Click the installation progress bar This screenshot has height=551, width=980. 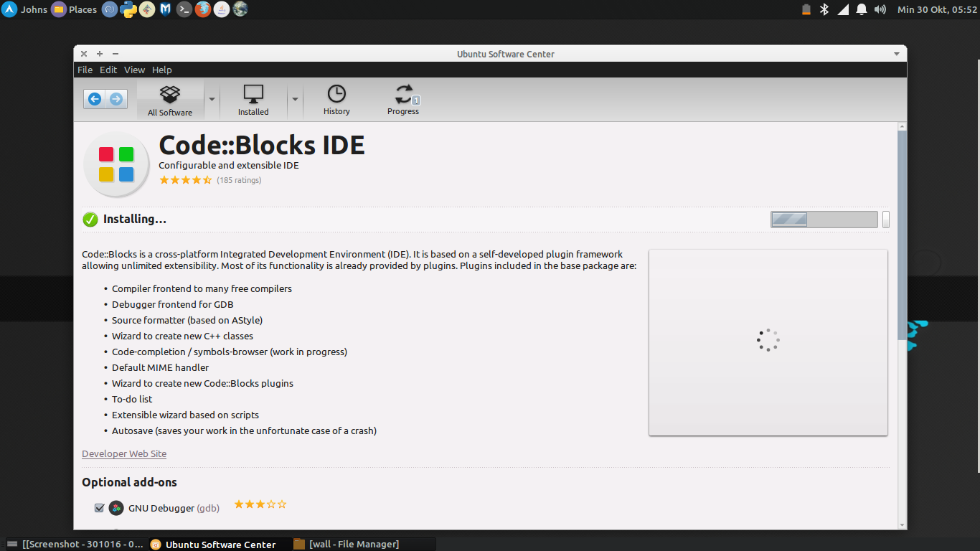824,219
